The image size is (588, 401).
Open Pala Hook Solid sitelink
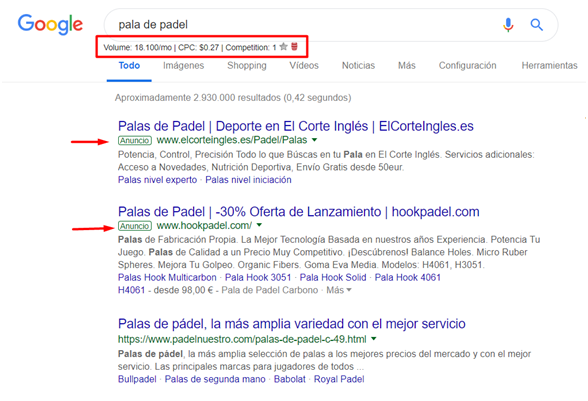[x=333, y=277]
